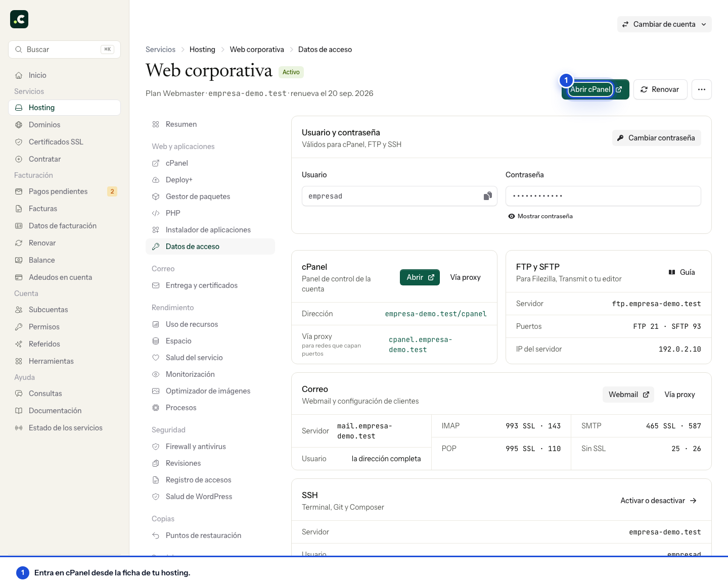Click the Subcuentas users icon

pos(19,310)
